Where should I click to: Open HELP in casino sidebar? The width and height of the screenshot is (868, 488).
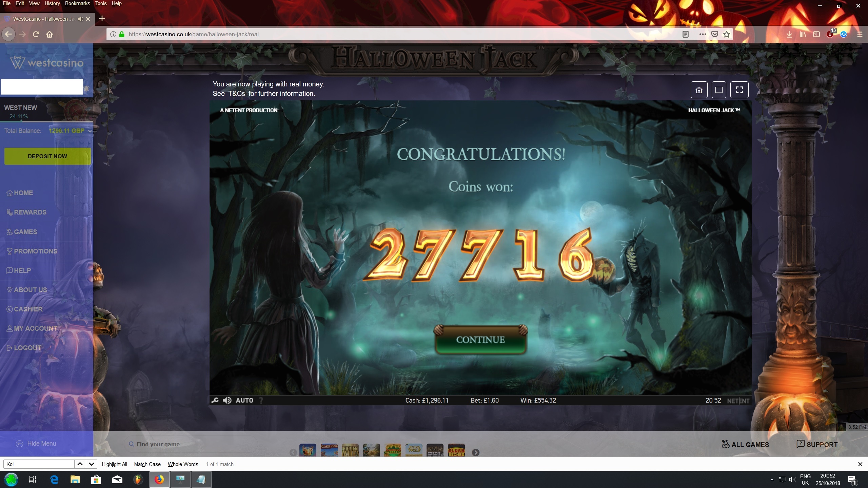pos(19,270)
